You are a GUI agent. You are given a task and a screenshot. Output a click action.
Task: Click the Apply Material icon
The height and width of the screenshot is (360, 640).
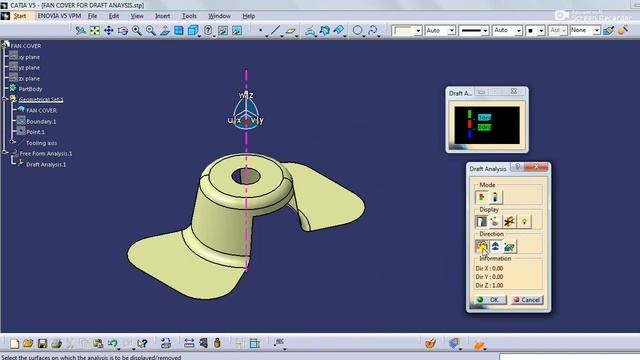click(430, 344)
